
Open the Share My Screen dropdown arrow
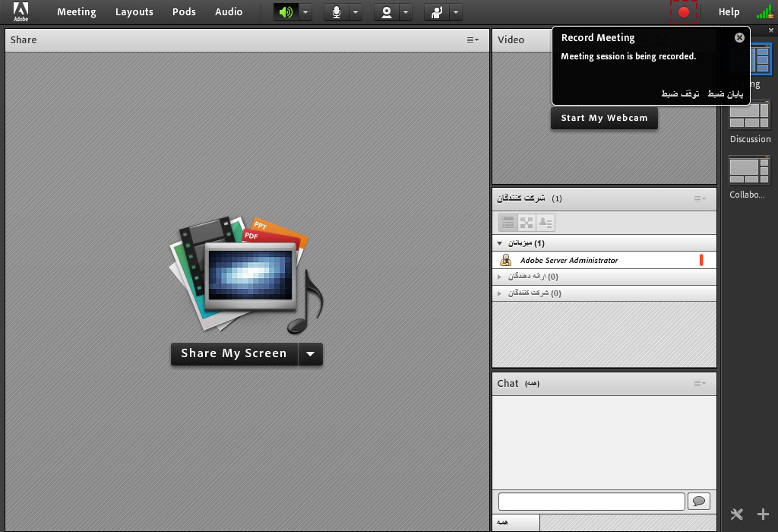[x=311, y=354]
